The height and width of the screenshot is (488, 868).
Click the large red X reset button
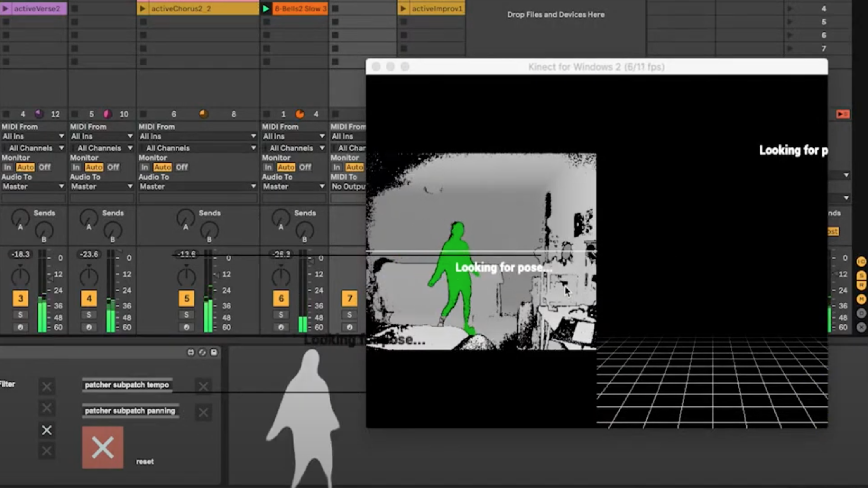point(103,448)
